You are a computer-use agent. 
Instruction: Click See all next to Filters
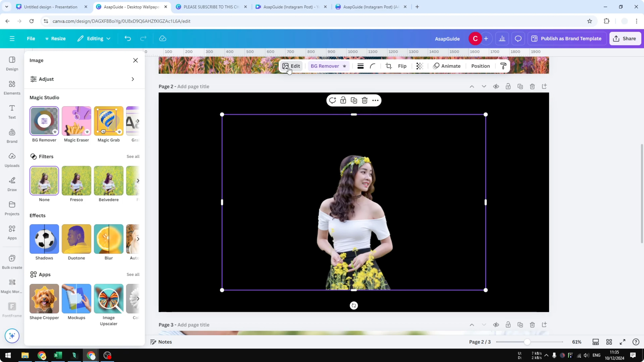(133, 156)
